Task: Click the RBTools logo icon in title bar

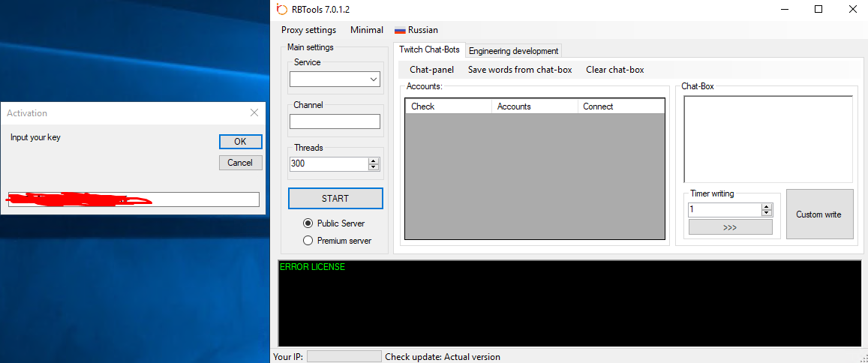Action: coord(282,10)
